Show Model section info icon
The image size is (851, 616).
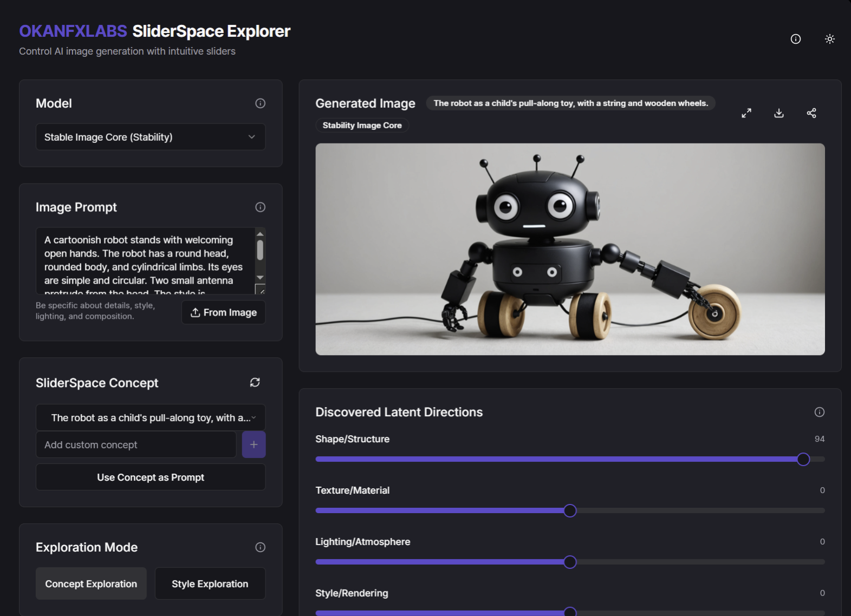pyautogui.click(x=260, y=103)
